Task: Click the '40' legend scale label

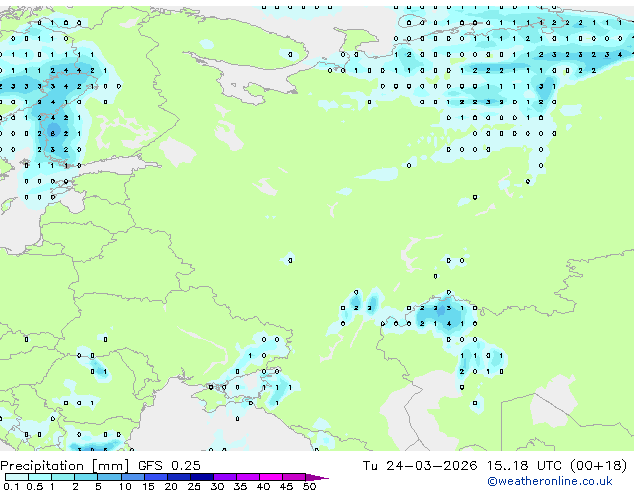Action: tap(263, 486)
